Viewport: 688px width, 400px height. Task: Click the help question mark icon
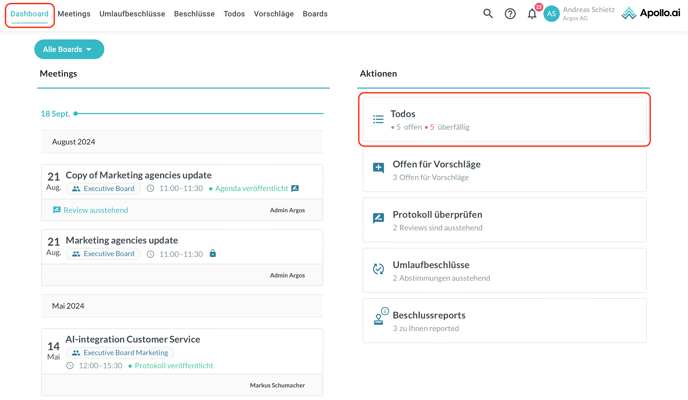pyautogui.click(x=510, y=14)
